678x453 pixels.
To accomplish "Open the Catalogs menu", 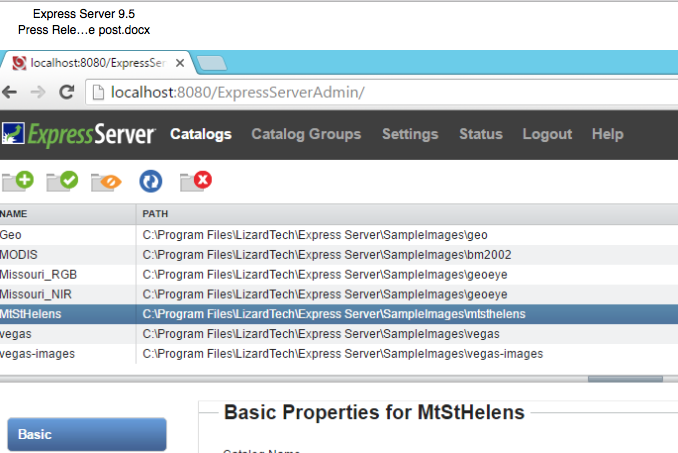I will tap(201, 134).
